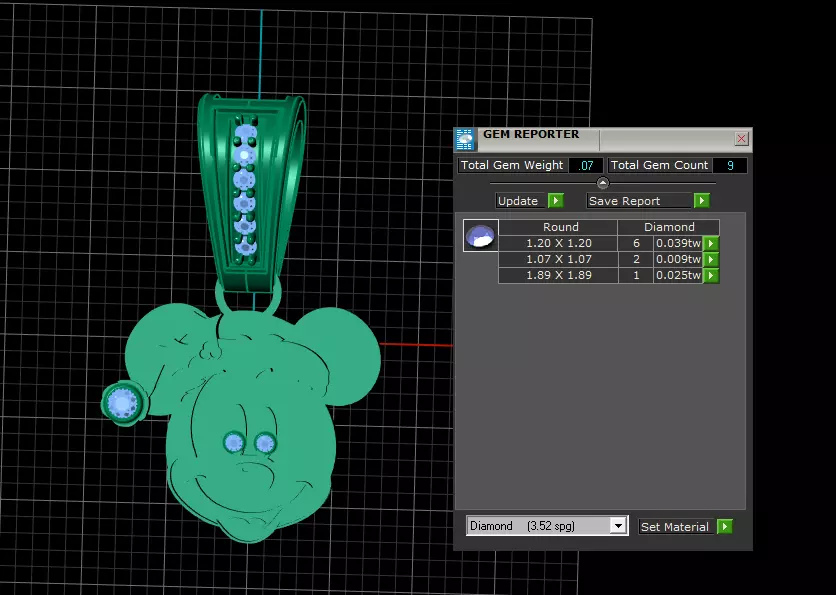Screen dimensions: 836x595
Task: Click the Total Gem Weight value .07
Action: pyautogui.click(x=585, y=165)
